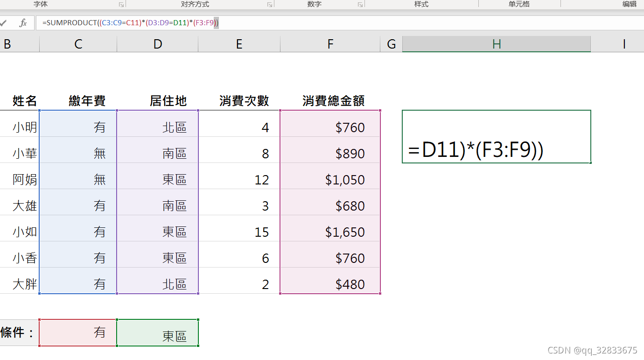Click the 消費次數 cell with 12
This screenshot has height=360, width=644.
[239, 176]
